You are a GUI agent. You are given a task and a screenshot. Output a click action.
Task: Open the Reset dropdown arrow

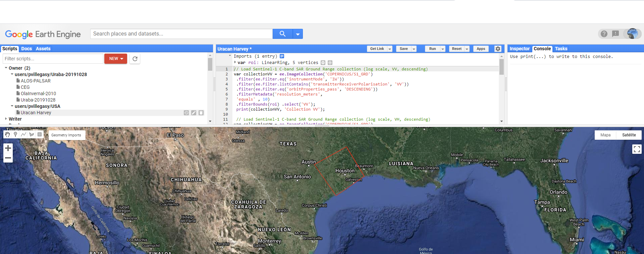tap(467, 49)
